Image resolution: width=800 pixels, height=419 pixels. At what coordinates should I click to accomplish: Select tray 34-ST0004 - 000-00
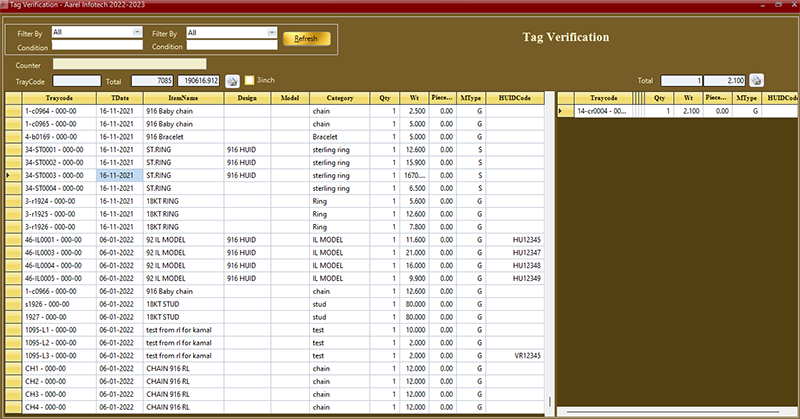pyautogui.click(x=59, y=188)
